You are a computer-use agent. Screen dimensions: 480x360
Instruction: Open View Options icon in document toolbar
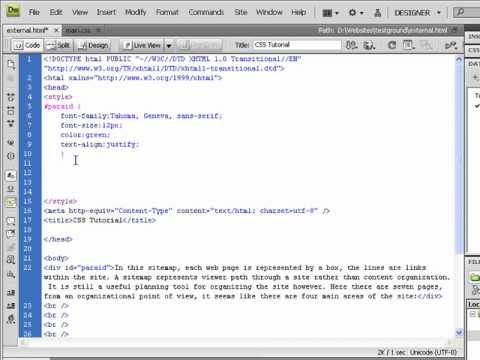409,45
